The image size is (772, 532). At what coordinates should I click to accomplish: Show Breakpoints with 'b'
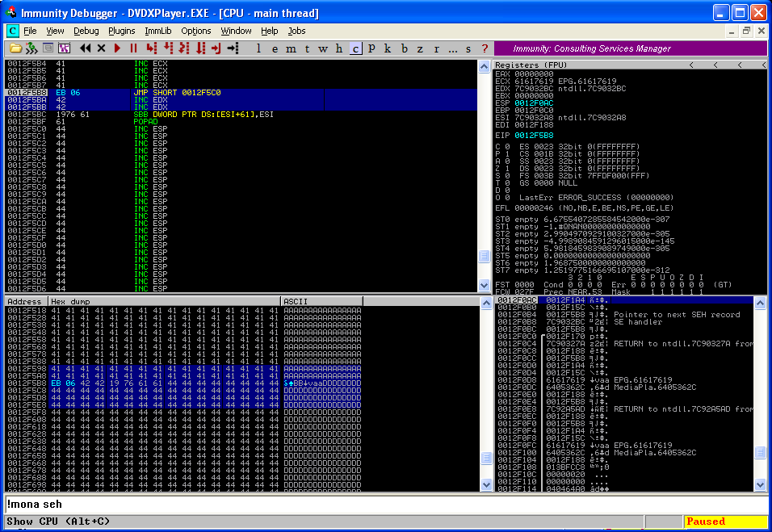tap(405, 48)
